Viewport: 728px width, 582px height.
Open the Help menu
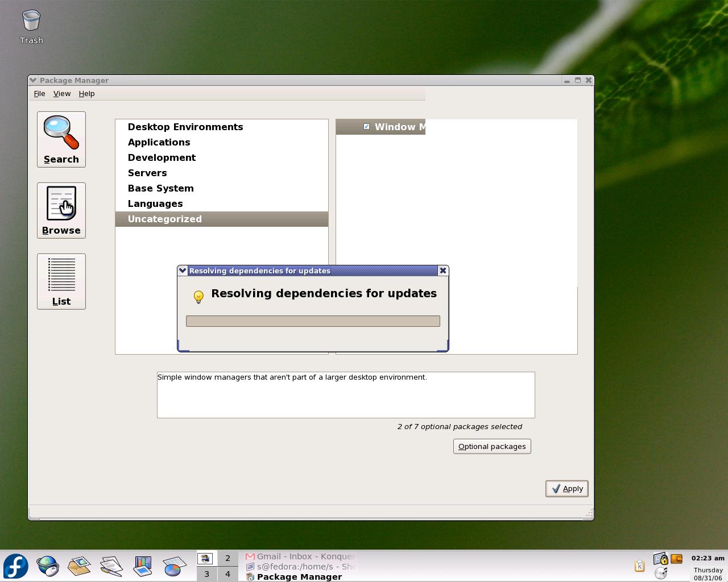[x=86, y=93]
